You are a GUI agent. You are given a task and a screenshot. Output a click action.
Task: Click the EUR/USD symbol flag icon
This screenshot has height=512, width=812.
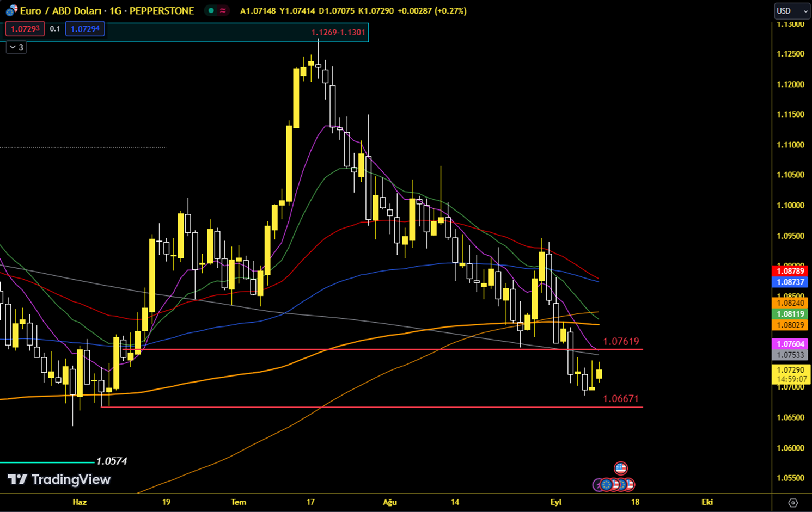[x=11, y=10]
